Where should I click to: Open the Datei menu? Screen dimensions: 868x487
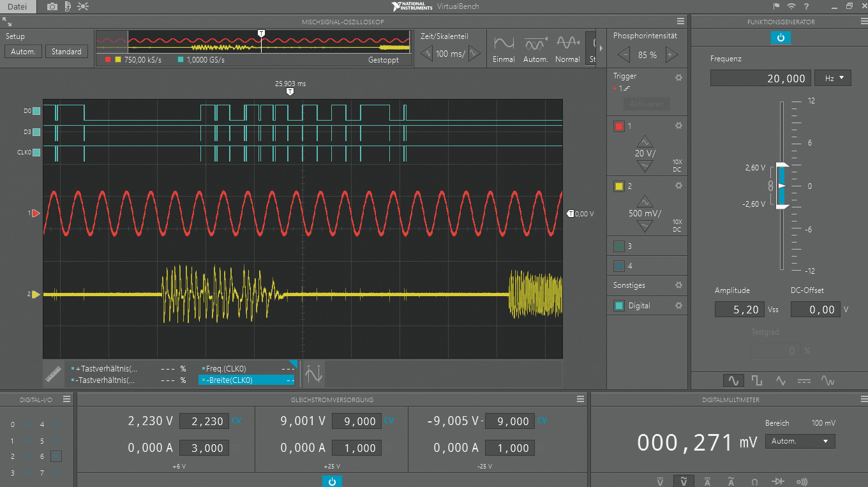point(17,6)
